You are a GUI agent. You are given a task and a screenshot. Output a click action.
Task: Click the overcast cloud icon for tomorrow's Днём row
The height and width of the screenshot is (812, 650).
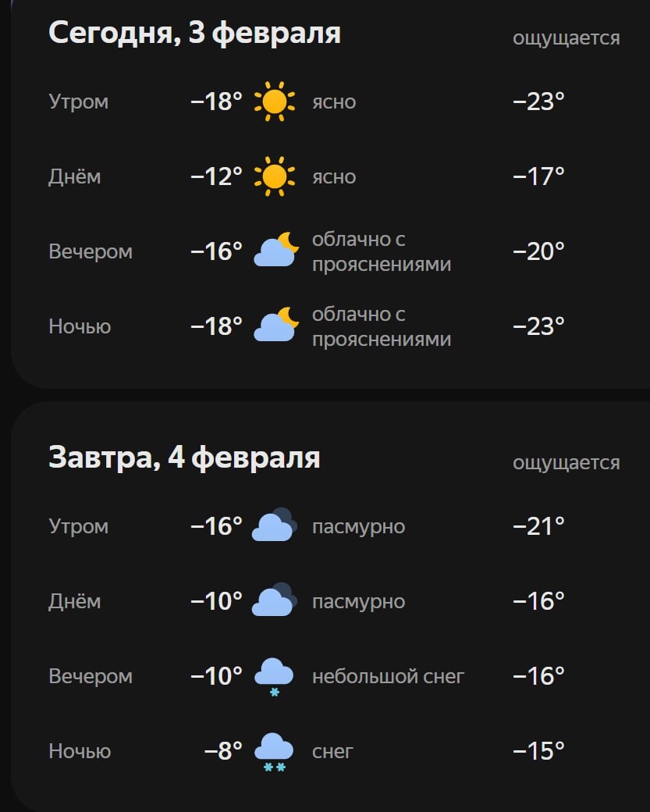274,600
